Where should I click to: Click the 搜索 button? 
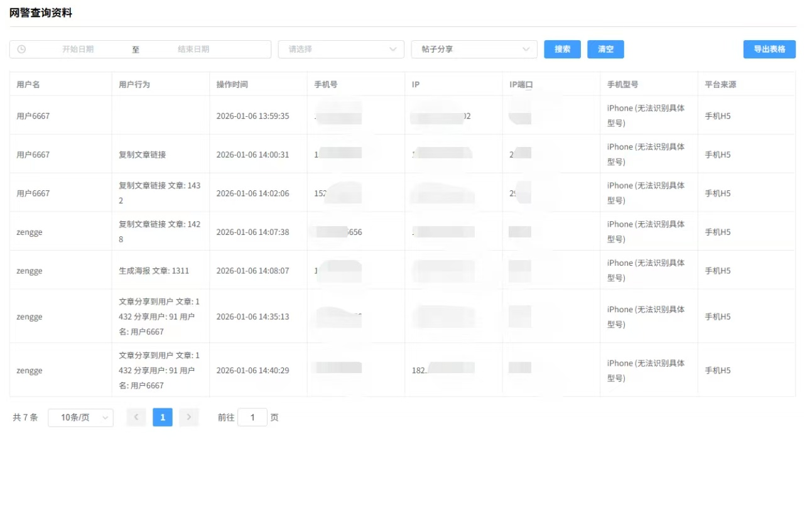click(x=562, y=49)
